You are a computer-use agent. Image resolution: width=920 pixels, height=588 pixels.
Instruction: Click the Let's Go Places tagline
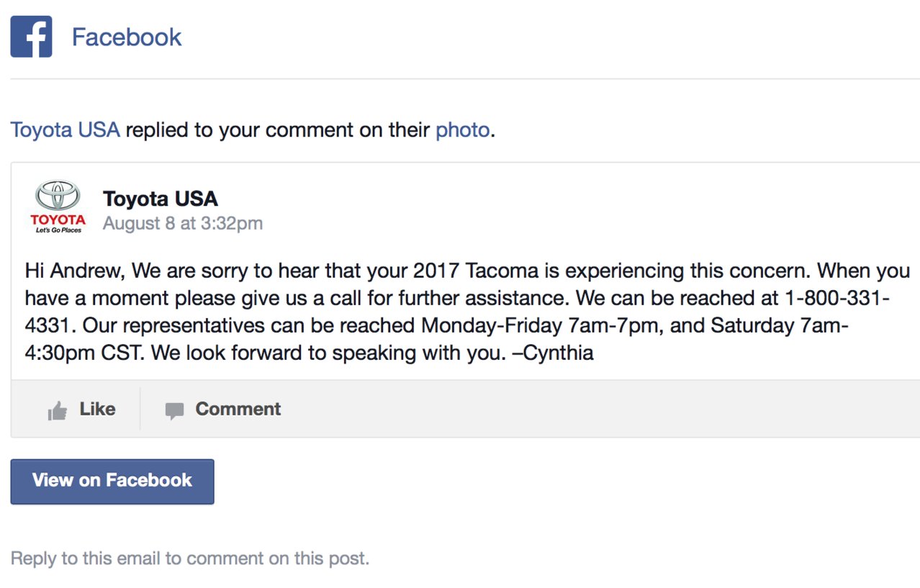(58, 230)
